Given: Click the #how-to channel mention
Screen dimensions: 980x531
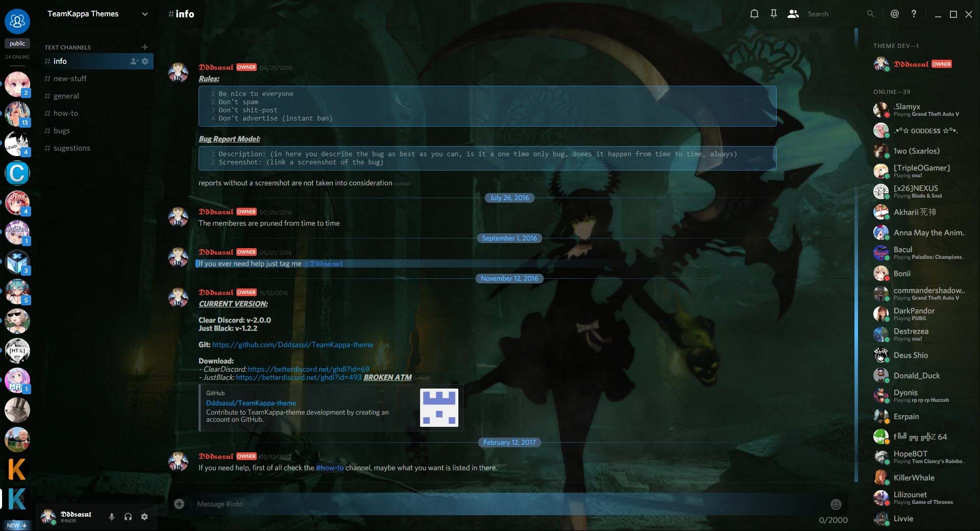Looking at the screenshot, I should coord(330,468).
